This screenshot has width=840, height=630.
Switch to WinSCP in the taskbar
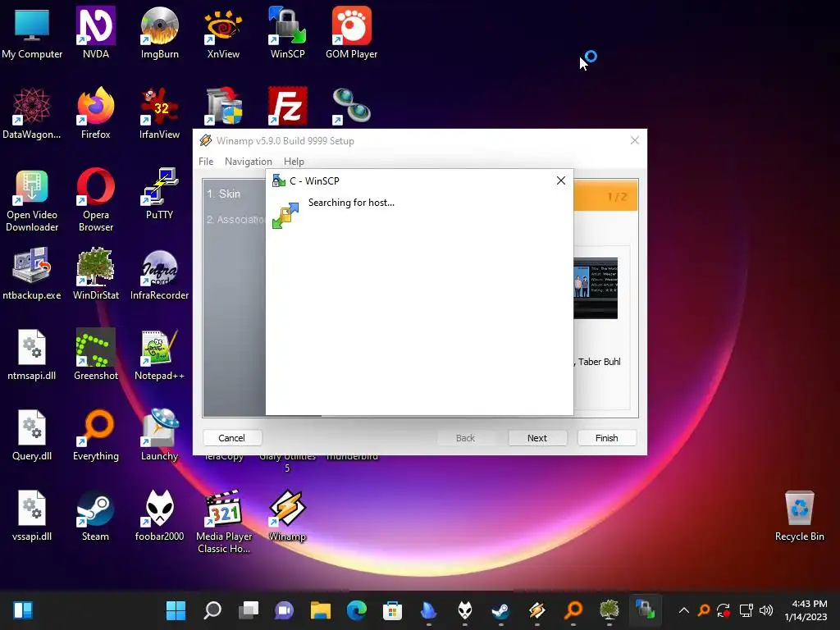[645, 610]
